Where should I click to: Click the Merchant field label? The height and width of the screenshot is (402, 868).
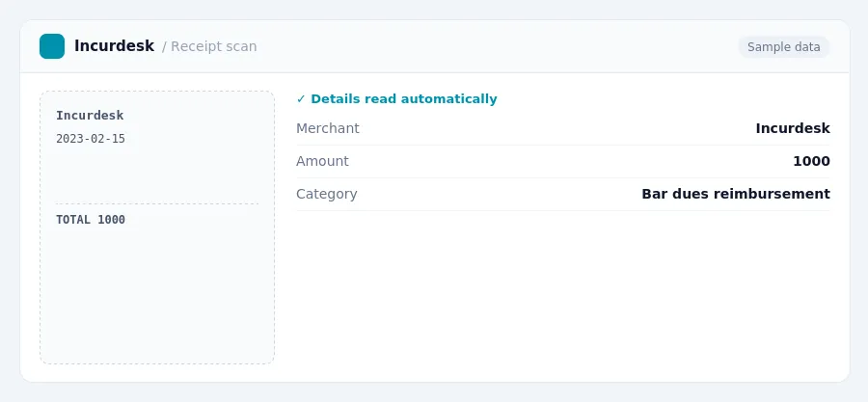point(328,128)
